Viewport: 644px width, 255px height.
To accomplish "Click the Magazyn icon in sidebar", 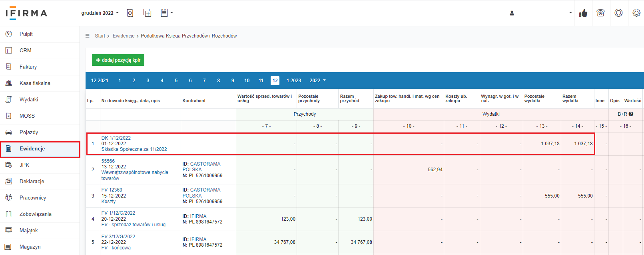I will tap(8, 247).
